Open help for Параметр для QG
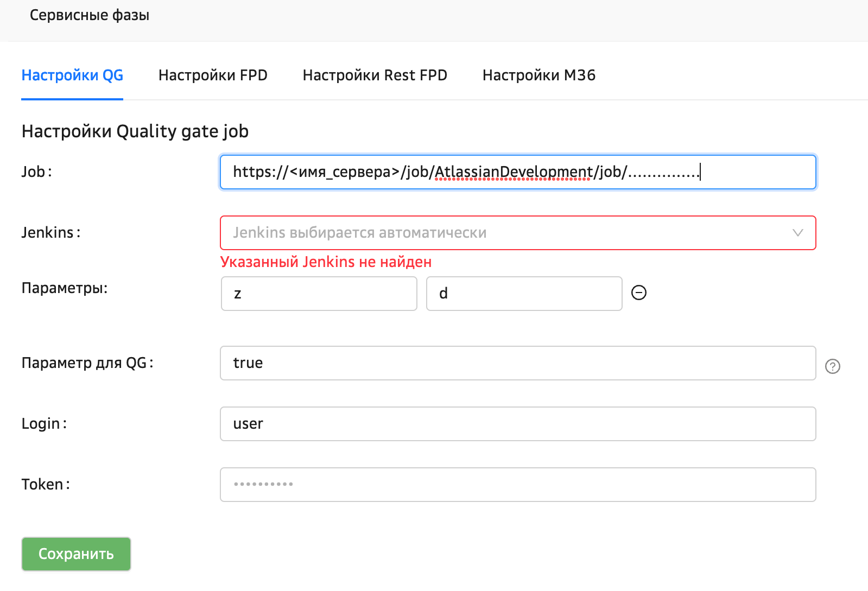Viewport: 868px width, 591px height. (x=832, y=366)
